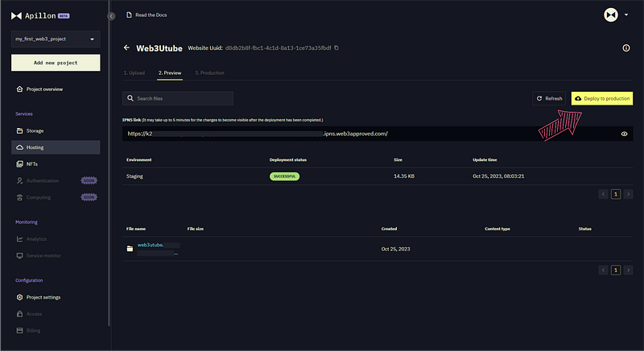This screenshot has height=351, width=644.
Task: Click the Status column header
Action: (x=585, y=229)
